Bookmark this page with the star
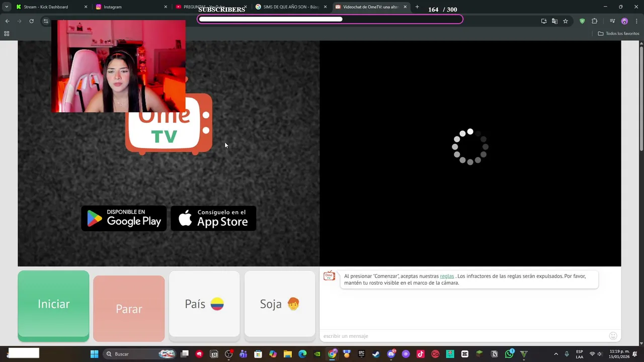644x362 pixels. pyautogui.click(x=566, y=21)
